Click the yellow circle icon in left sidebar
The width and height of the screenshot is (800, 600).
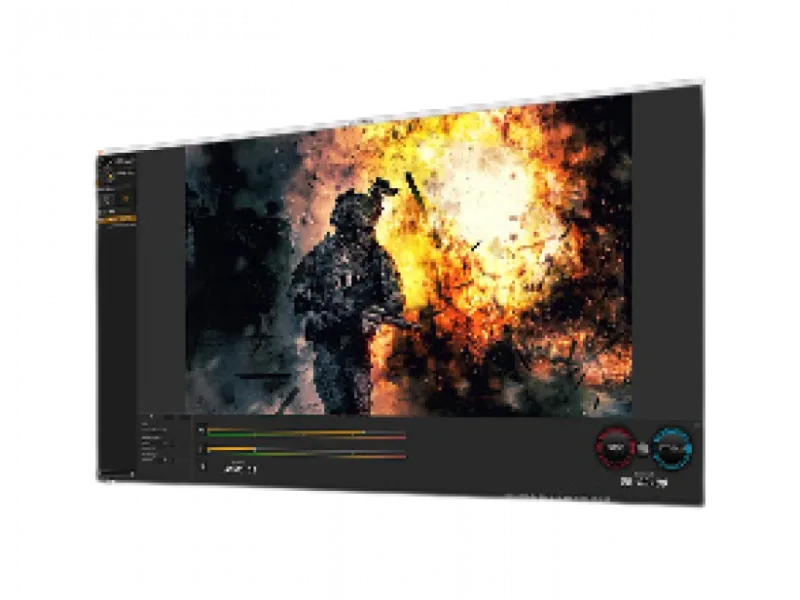click(110, 177)
